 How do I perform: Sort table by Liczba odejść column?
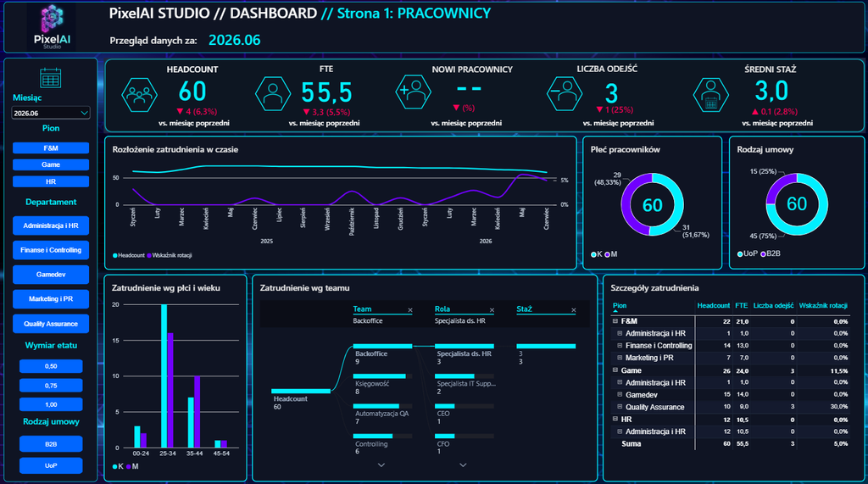(x=773, y=306)
